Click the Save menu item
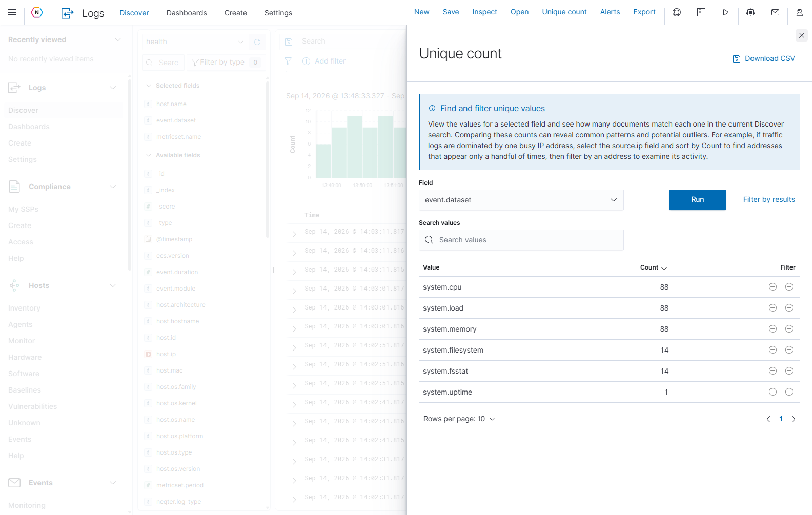 tap(451, 12)
